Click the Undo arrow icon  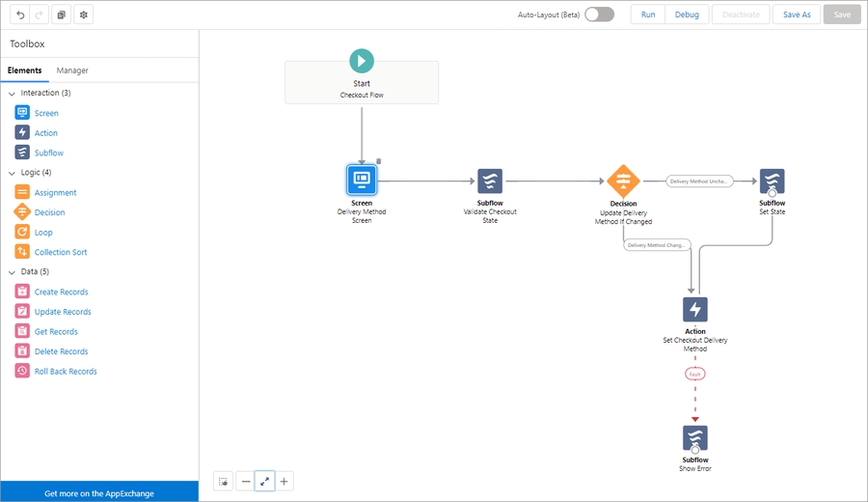click(x=21, y=14)
